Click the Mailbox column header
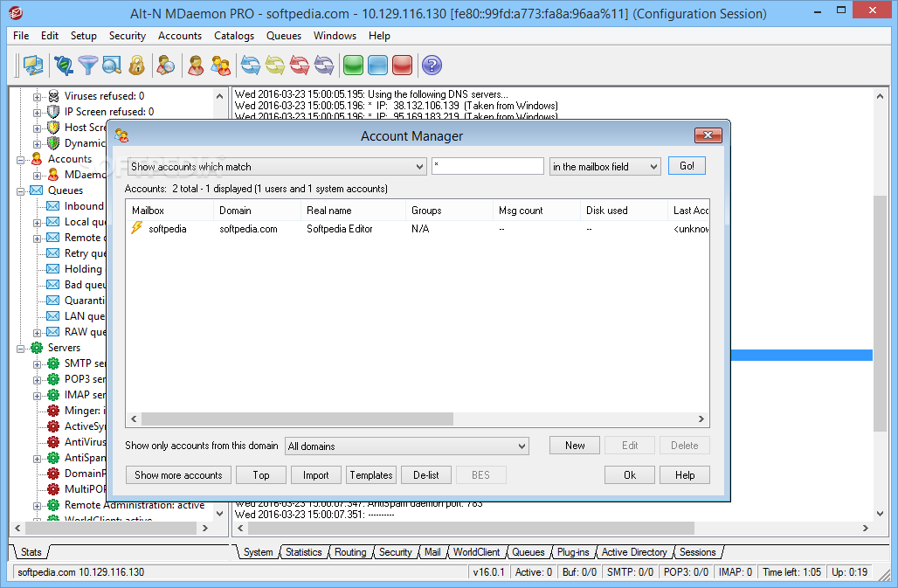 (x=169, y=210)
